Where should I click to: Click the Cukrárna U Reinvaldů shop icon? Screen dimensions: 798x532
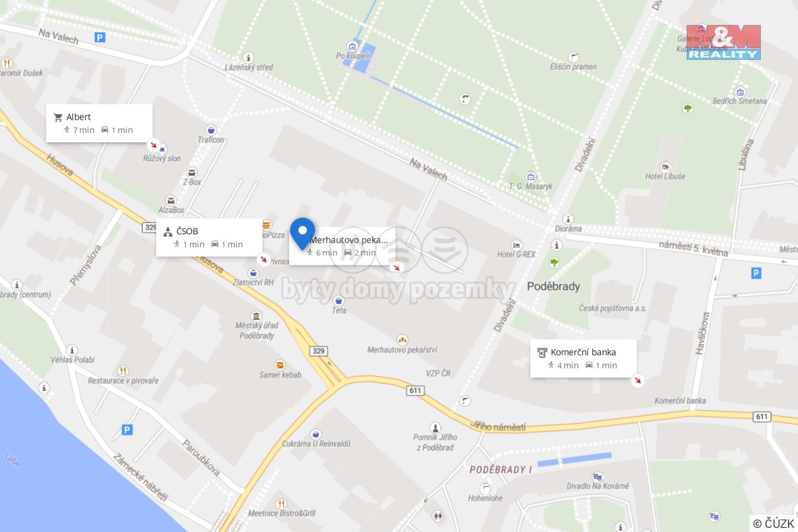[x=315, y=434]
